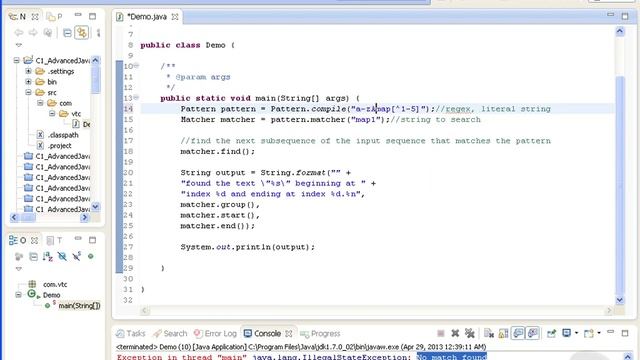Open Display Selected Console dropdown arrow

(576, 333)
